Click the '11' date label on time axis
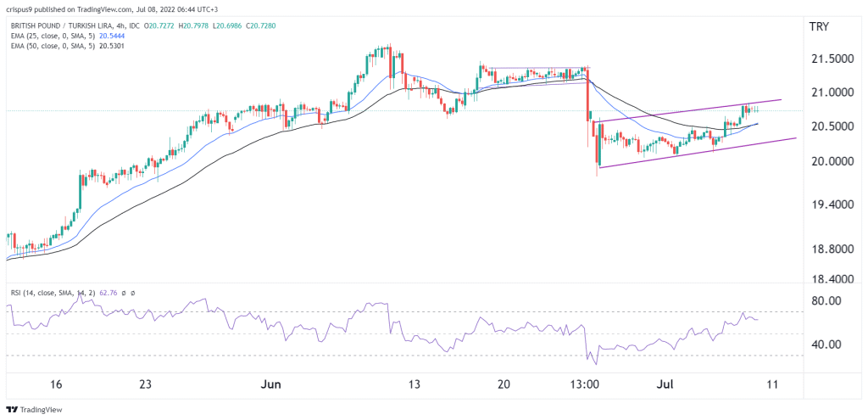The image size is (868, 420). [773, 384]
